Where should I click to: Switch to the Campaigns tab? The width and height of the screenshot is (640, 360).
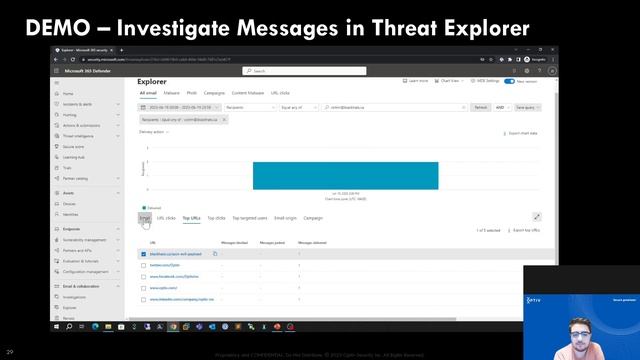coord(214,93)
